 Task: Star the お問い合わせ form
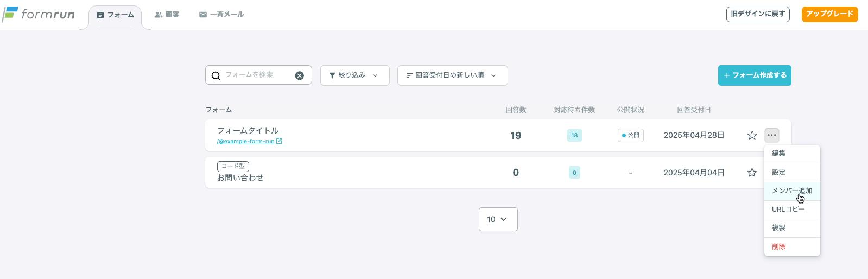click(752, 173)
